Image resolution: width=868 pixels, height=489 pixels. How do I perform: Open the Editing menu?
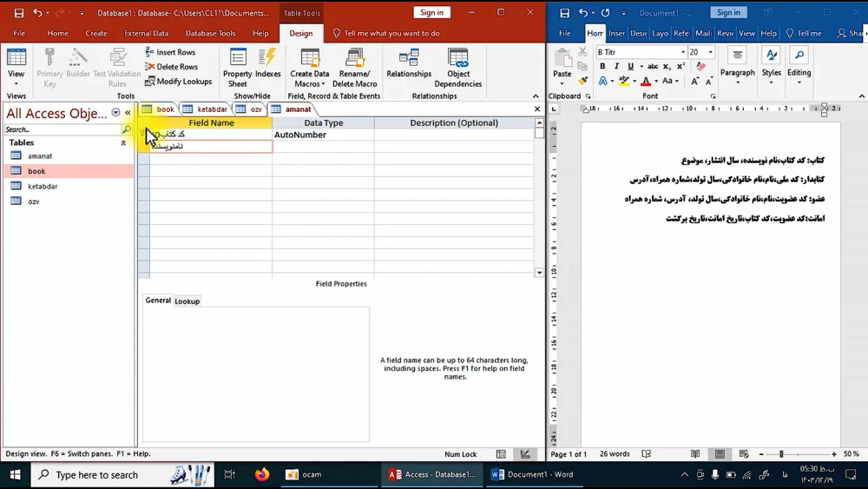[x=799, y=67]
